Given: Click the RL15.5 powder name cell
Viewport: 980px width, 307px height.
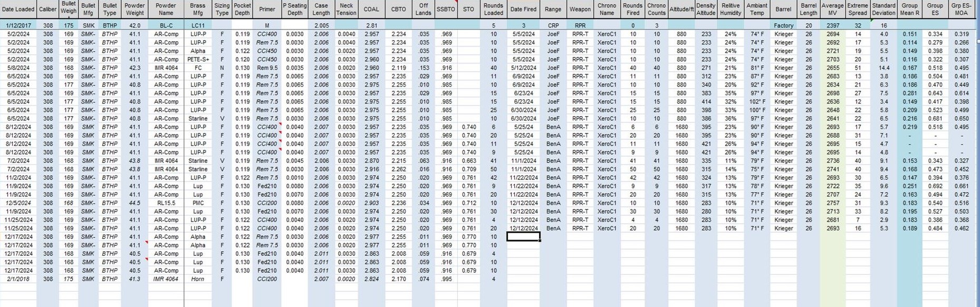Looking at the screenshot, I should 166,203.
